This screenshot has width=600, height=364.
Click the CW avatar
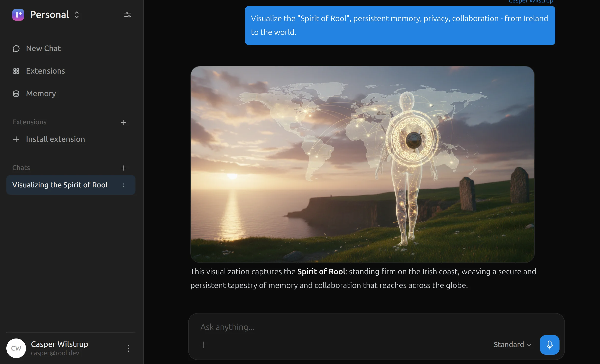click(16, 348)
